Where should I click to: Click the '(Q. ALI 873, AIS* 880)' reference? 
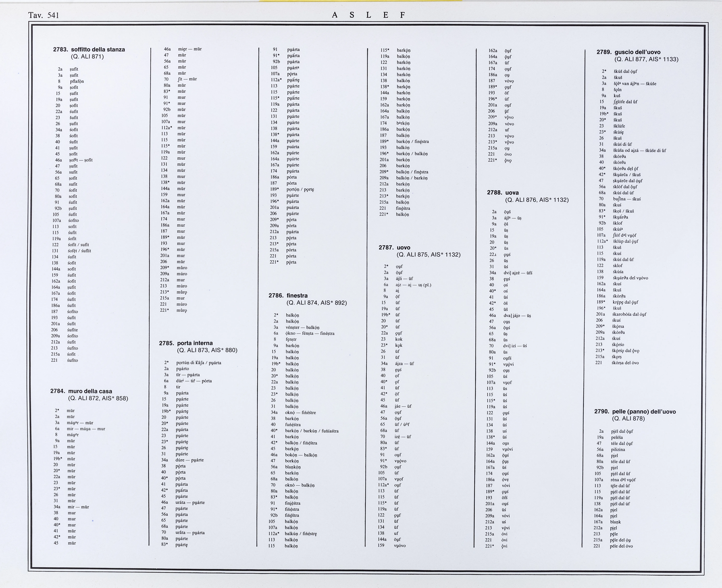(207, 350)
